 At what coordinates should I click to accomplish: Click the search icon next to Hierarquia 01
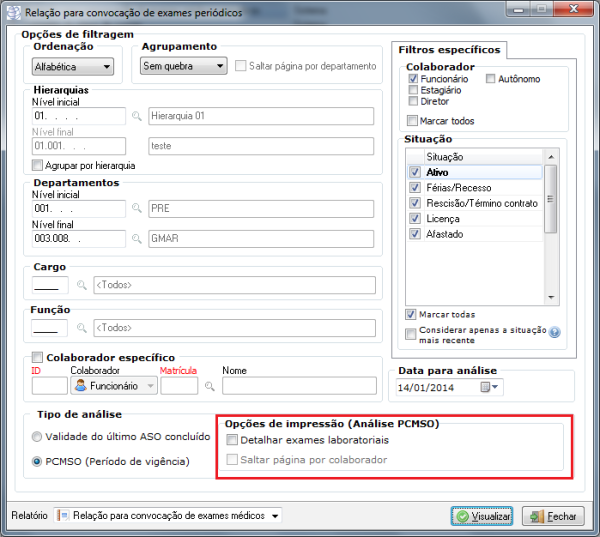(x=136, y=116)
